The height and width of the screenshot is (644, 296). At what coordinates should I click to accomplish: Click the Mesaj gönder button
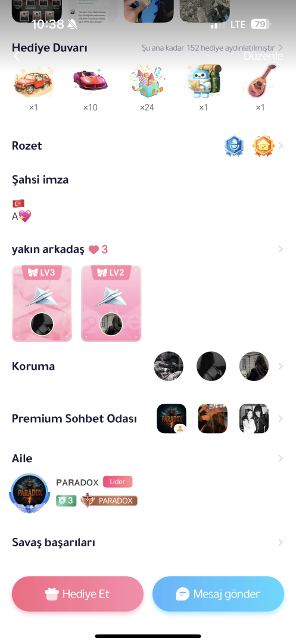[x=218, y=594]
